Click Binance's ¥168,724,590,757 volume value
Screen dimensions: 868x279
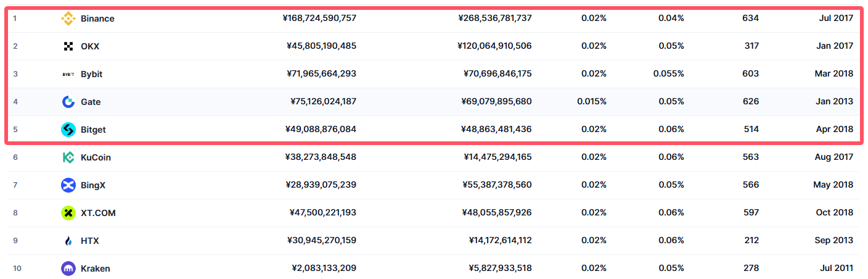click(x=319, y=19)
